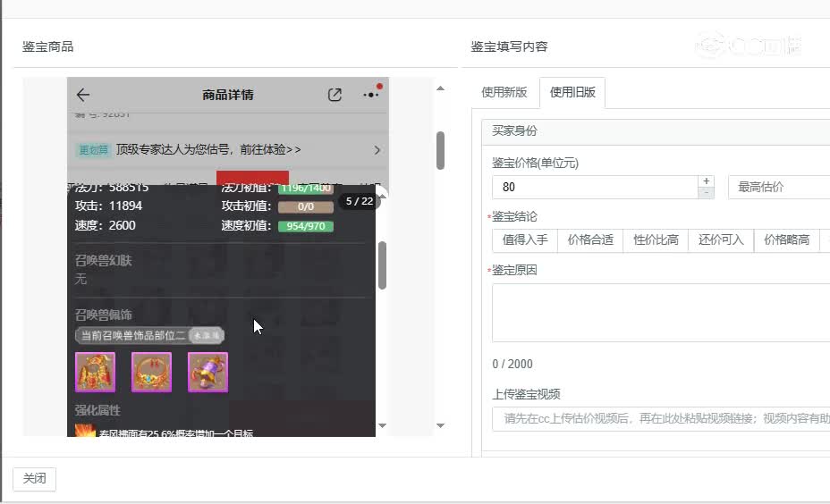Select the 性价比高 conclusion option
830x504 pixels.
click(656, 240)
